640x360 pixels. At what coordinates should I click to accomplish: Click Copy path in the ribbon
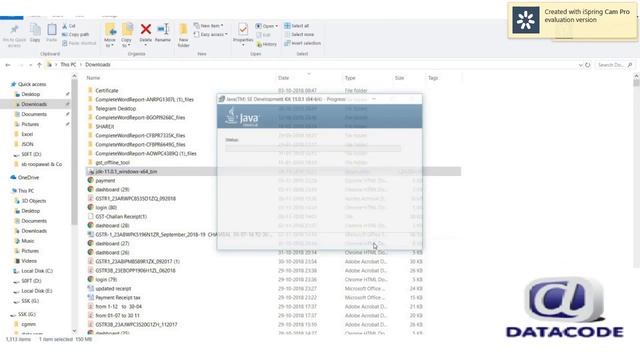coord(76,35)
